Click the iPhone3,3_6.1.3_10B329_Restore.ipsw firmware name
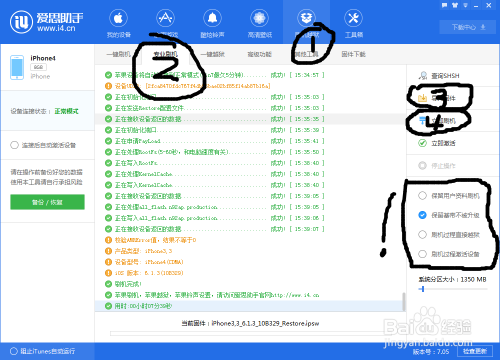This screenshot has height=360, width=500. 265,323
